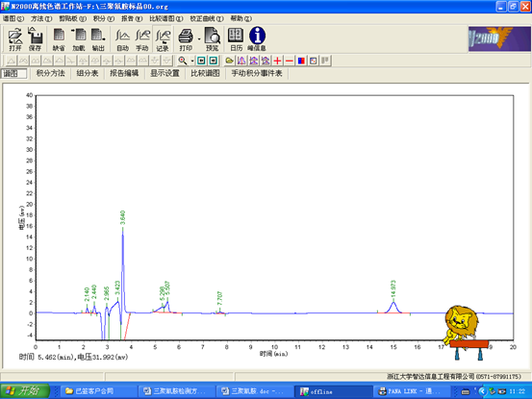Switch to the 手动积分事件表 tab

click(257, 73)
